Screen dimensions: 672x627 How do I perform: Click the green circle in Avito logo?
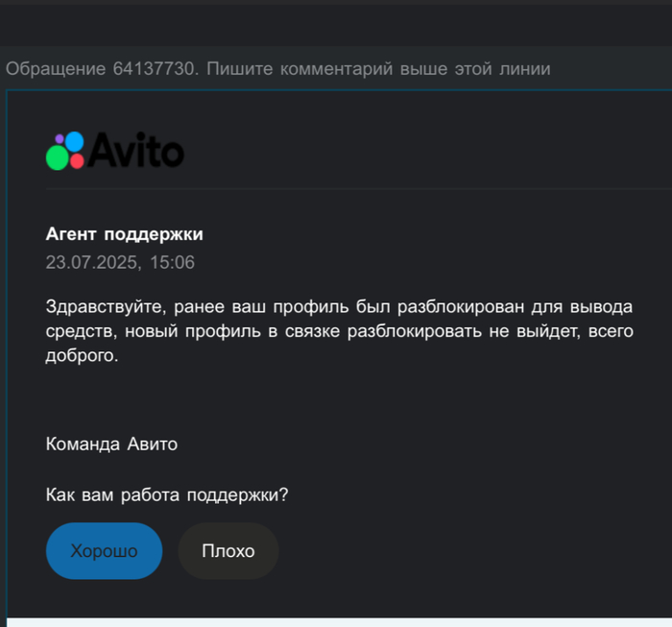58,158
